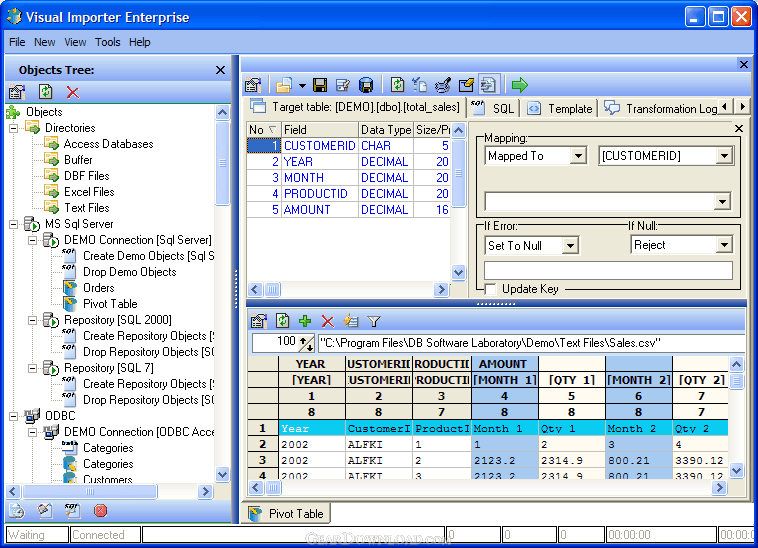Open the View menu
The image size is (758, 548).
(x=75, y=42)
